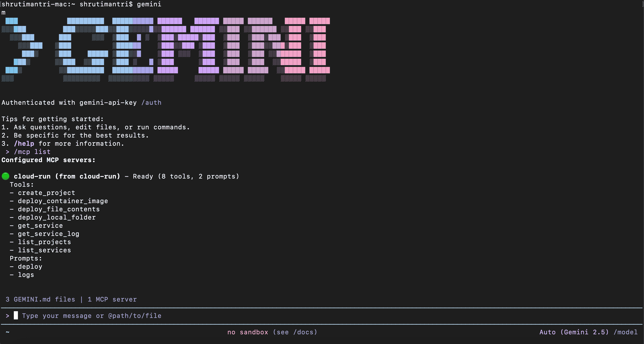Click the 3 GEMINI.md files status indicator
This screenshot has height=344, width=644.
[40, 299]
